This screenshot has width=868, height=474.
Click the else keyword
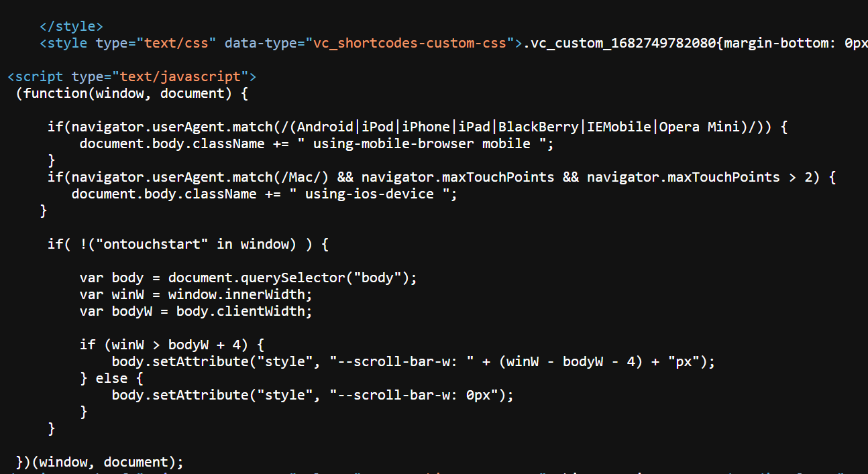coord(111,379)
